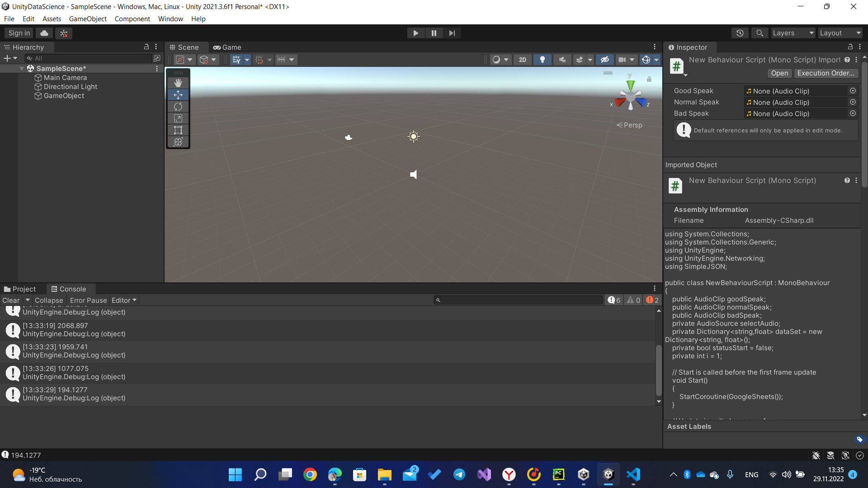Open the Editor dropdown in Console
This screenshot has width=868, height=488.
124,300
